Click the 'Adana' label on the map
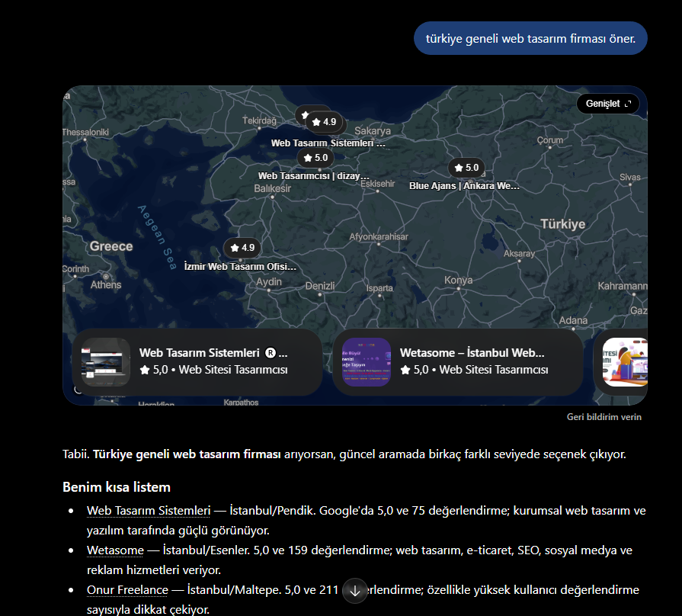 [573, 320]
